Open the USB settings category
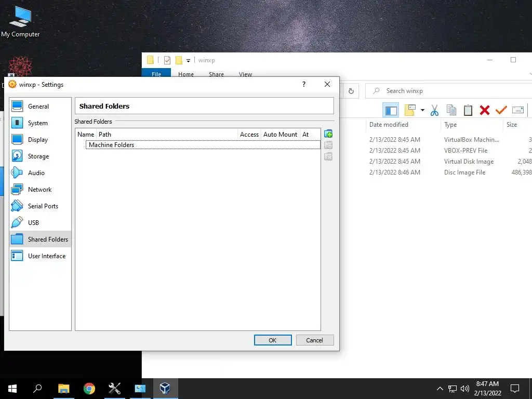 40,222
